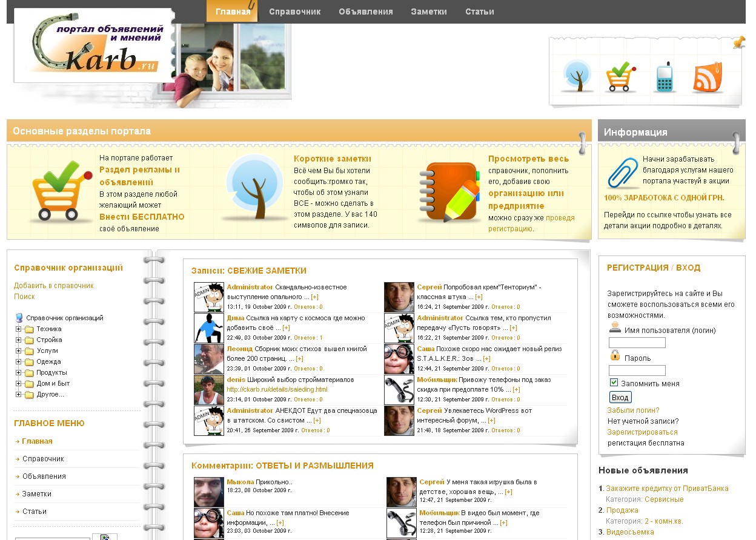Viewport: 756px width, 540px height.
Task: Open the Объявления tab in top navigation
Action: pos(366,12)
